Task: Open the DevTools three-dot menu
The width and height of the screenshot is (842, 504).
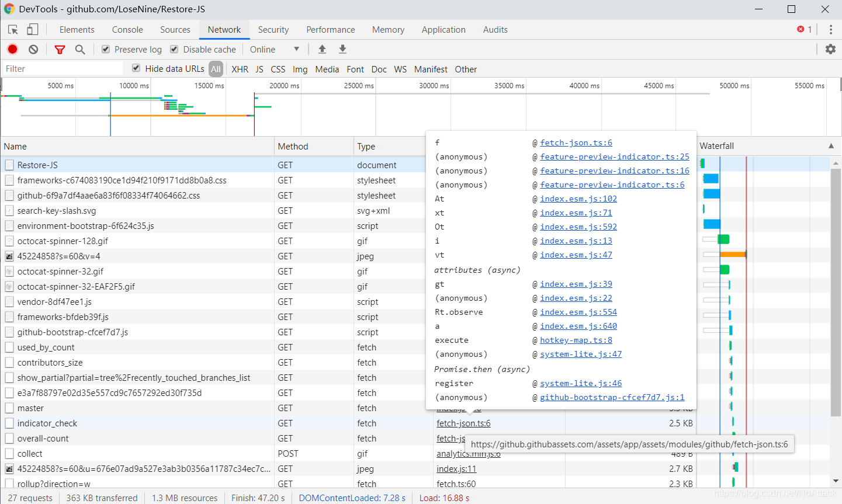Action: click(x=831, y=29)
